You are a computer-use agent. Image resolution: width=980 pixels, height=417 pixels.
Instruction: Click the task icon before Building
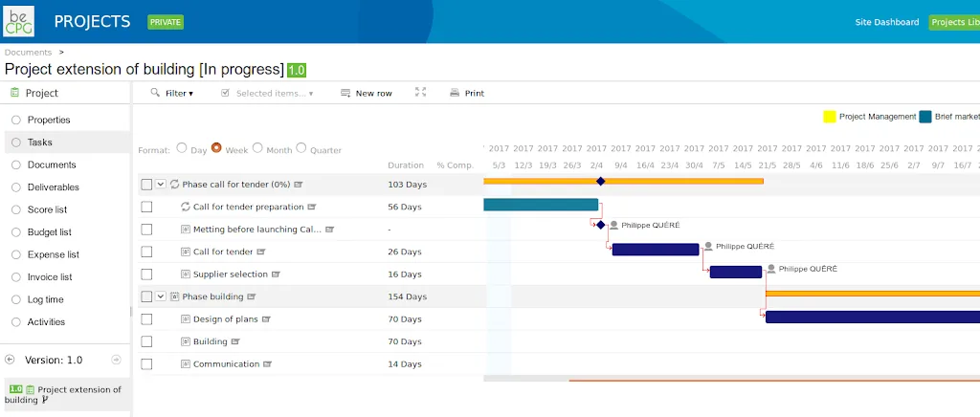point(185,341)
